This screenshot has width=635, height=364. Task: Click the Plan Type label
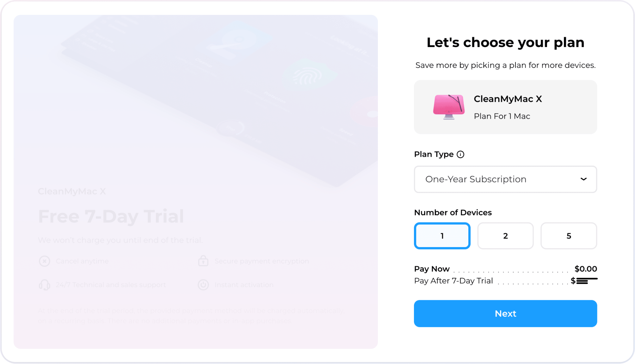(x=434, y=154)
